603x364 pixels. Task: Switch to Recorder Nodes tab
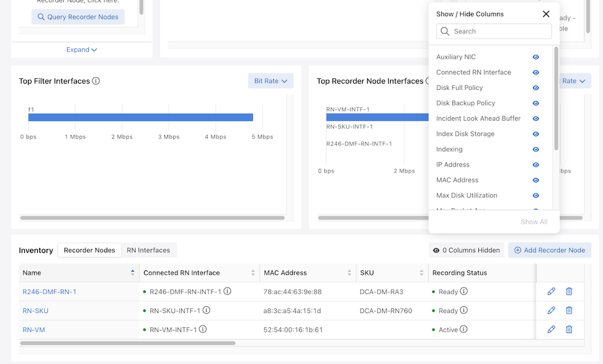point(89,251)
